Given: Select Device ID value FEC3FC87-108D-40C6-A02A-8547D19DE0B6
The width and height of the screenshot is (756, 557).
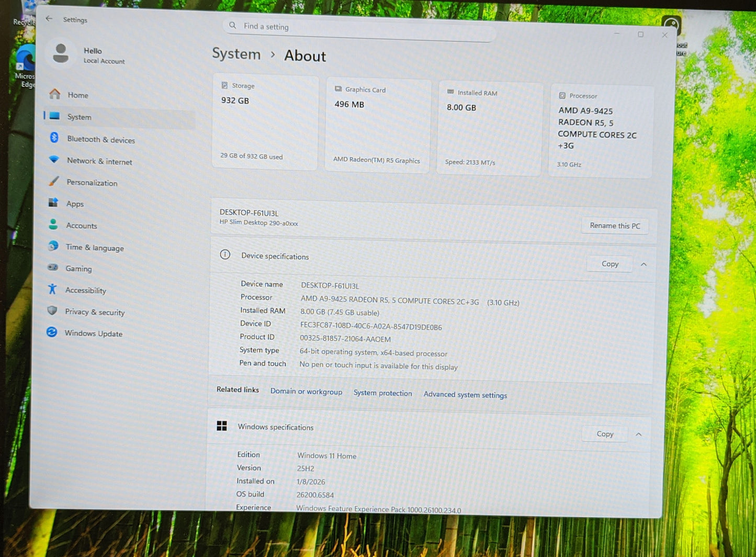Looking at the screenshot, I should (x=371, y=327).
